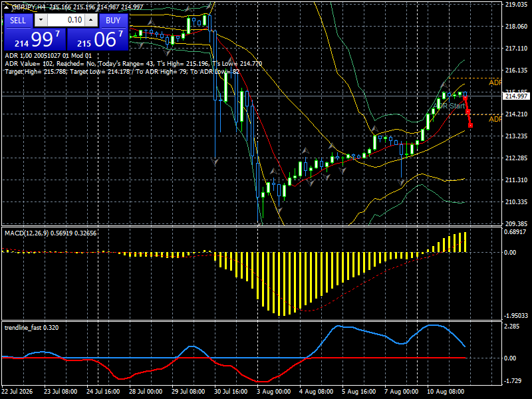Click 0.68917 on the MACD scale
Screen dimensions: 532x399
515,232
